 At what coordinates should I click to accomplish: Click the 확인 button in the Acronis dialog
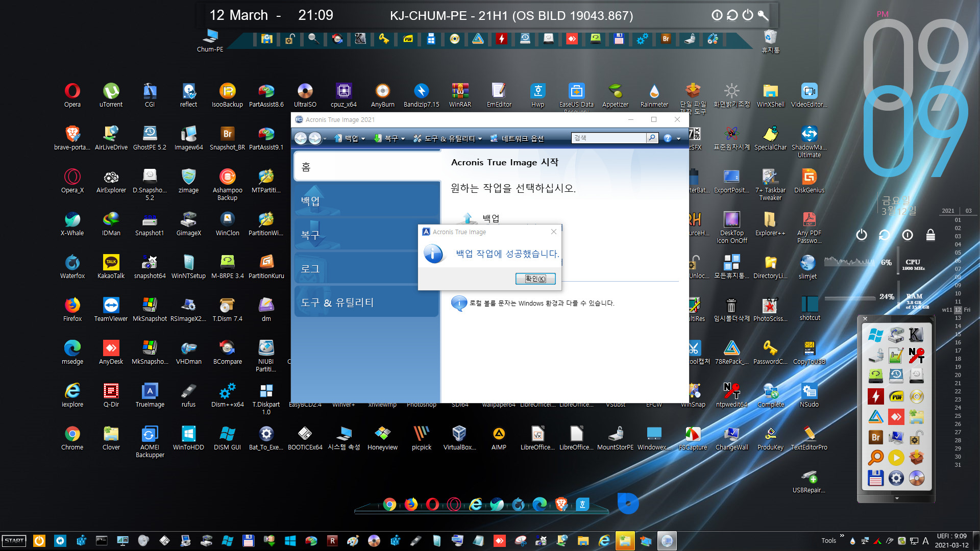535,279
